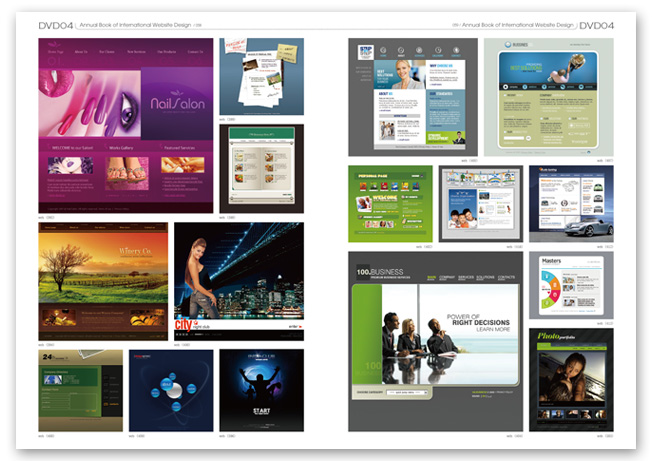652x461 pixels.
Task: Click the PERSONAL PAGE title
Action: pyautogui.click(x=373, y=176)
